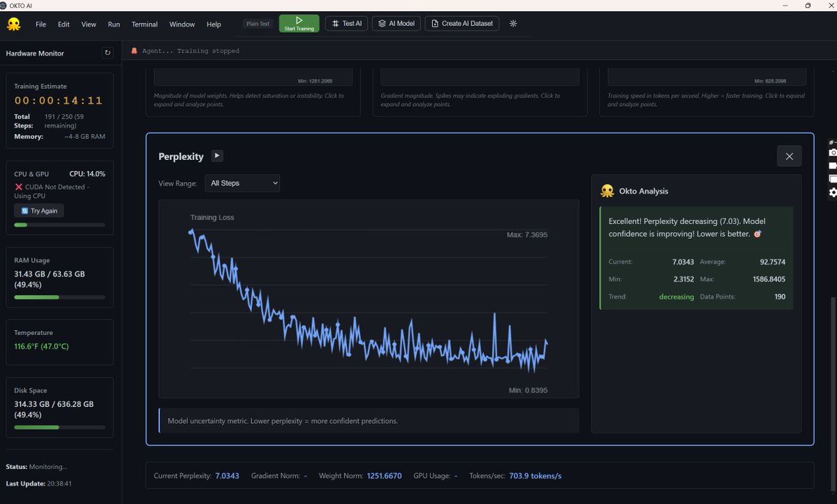The height and width of the screenshot is (504, 837).
Task: Play the Perplexity chart animation
Action: (217, 156)
